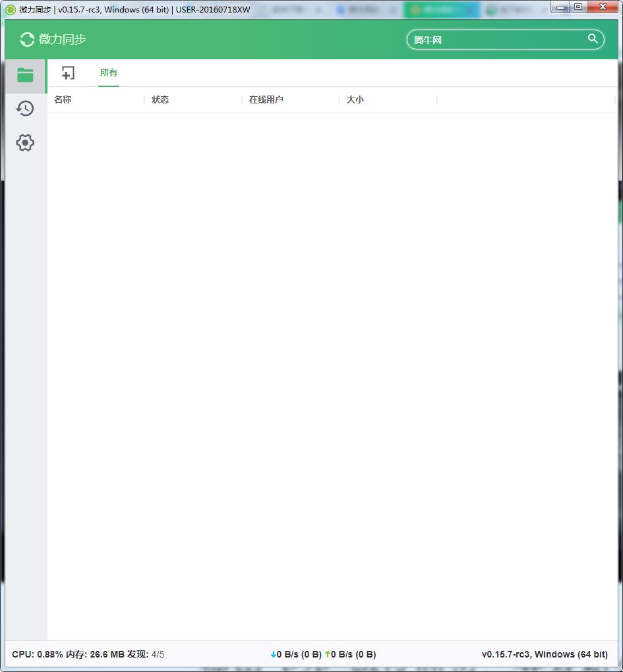Minimize the 微力同步 window
Image resolution: width=623 pixels, height=672 pixels.
pyautogui.click(x=560, y=7)
